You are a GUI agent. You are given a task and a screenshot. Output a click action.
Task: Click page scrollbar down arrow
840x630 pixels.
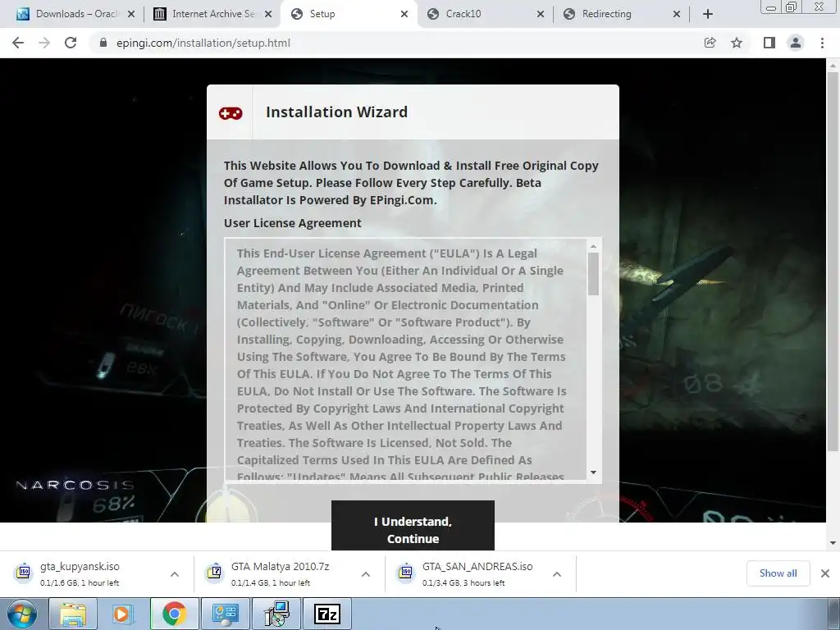[833, 543]
